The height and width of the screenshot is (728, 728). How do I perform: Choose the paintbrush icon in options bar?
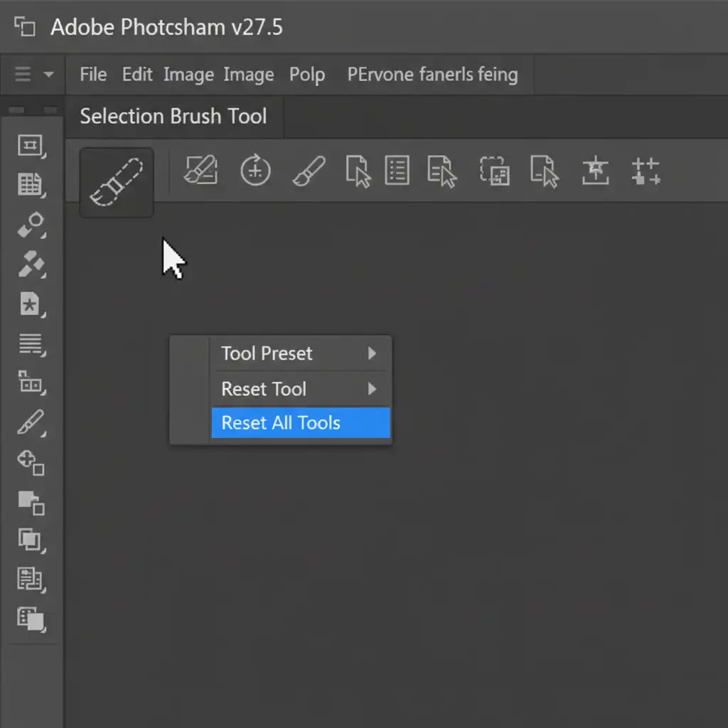click(309, 171)
